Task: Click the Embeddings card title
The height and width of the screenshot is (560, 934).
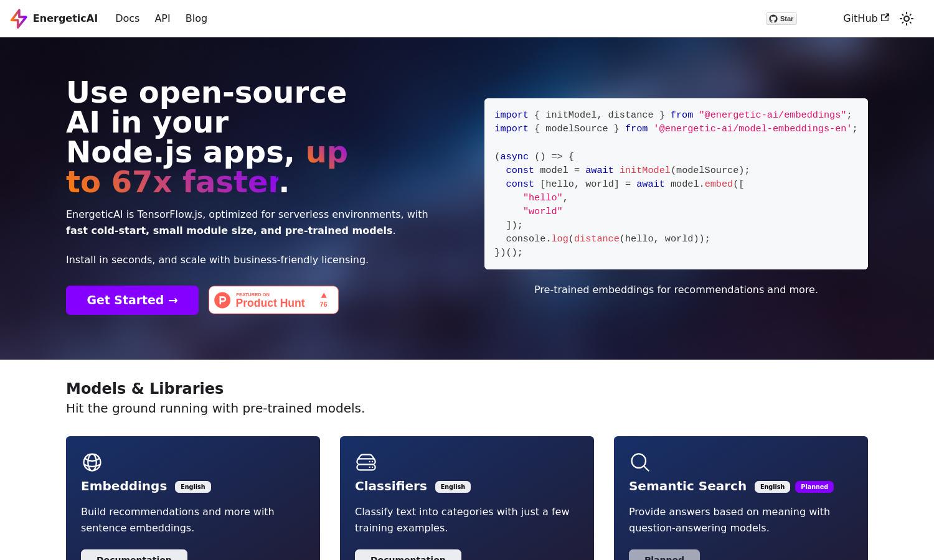Action: [x=124, y=486]
